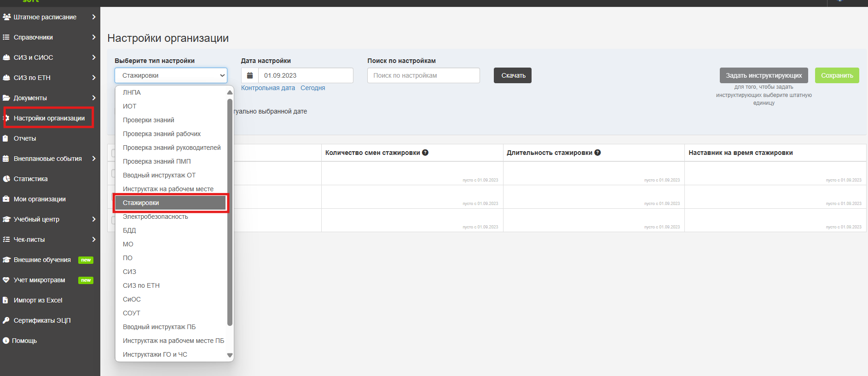Expand the Справочники submenu arrow
The height and width of the screenshot is (376, 868).
pos(94,37)
